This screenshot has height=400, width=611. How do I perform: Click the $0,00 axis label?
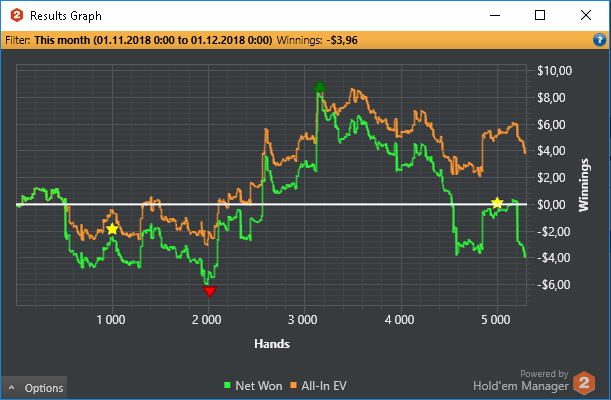pyautogui.click(x=551, y=204)
